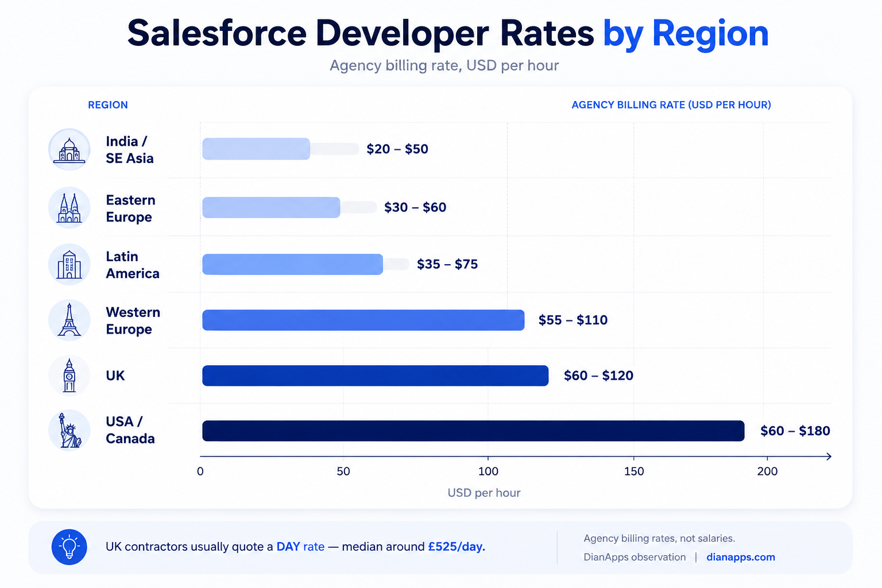The image size is (882, 588).
Task: Click the "USA / Canada" region label
Action: click(130, 430)
